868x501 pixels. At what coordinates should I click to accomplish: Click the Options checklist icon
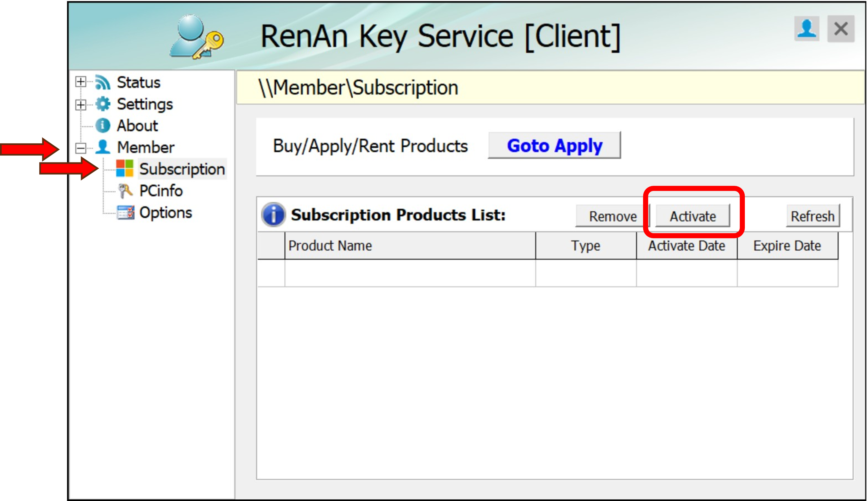pyautogui.click(x=125, y=212)
